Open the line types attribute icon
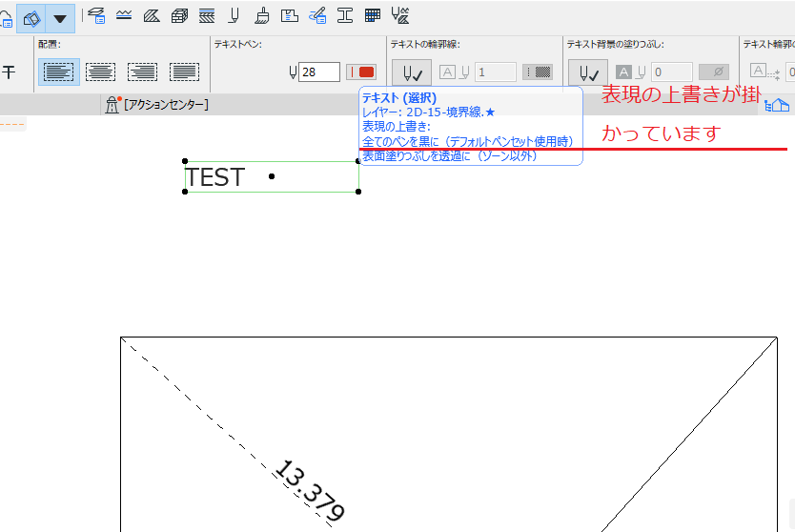The width and height of the screenshot is (795, 532). tap(124, 15)
